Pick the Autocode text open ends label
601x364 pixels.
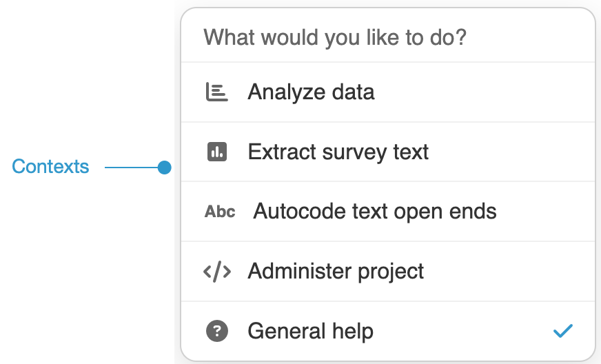[x=374, y=212]
